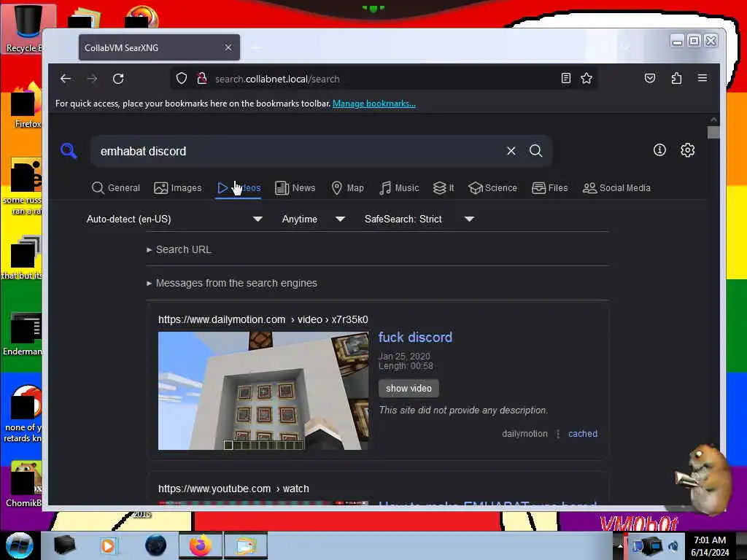Click the taskbar clock showing 7:01 AM
This screenshot has height=560, width=747.
coord(710,546)
